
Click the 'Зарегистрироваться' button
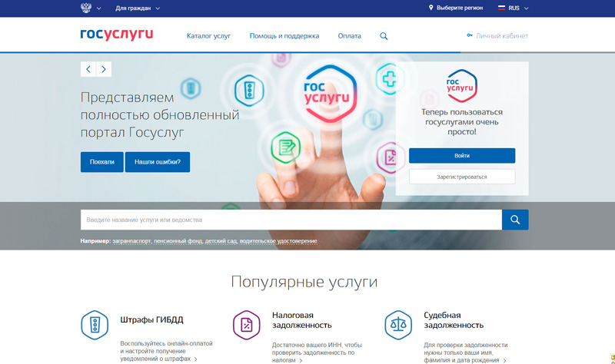[x=462, y=177]
